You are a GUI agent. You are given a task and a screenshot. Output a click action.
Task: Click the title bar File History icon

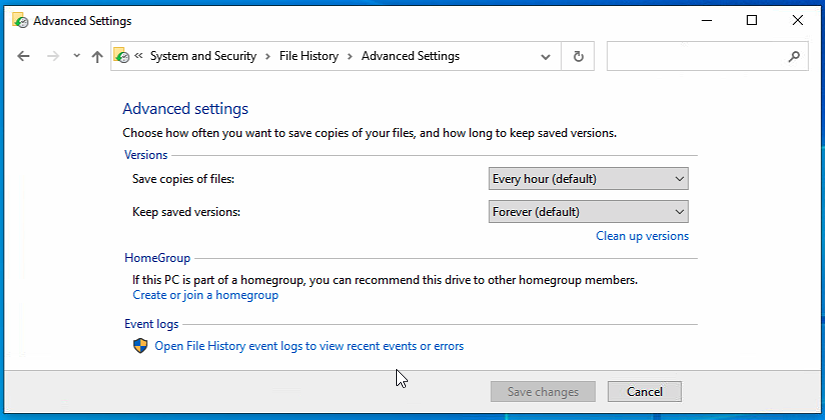pos(20,20)
